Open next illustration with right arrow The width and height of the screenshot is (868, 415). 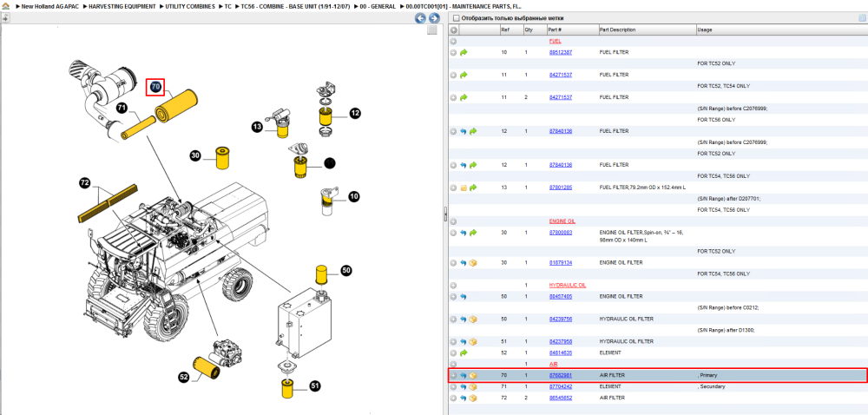coord(435,18)
